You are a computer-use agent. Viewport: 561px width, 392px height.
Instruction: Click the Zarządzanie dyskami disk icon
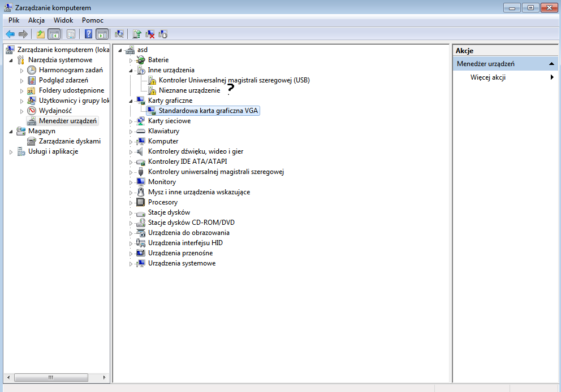tap(32, 141)
